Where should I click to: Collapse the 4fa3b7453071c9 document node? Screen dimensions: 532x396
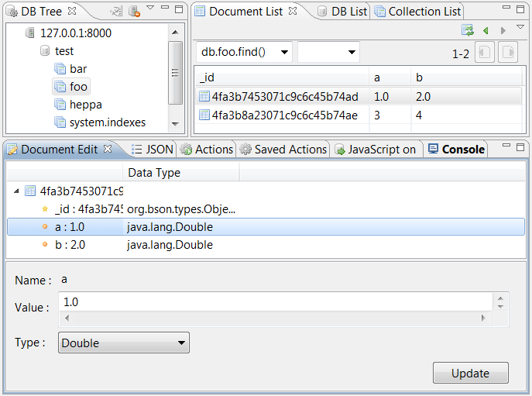coord(16,191)
